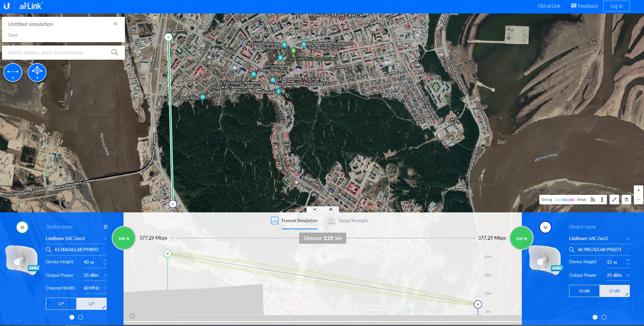Open the simulation hamburger menu
The height and width of the screenshot is (326, 644).
click(115, 24)
